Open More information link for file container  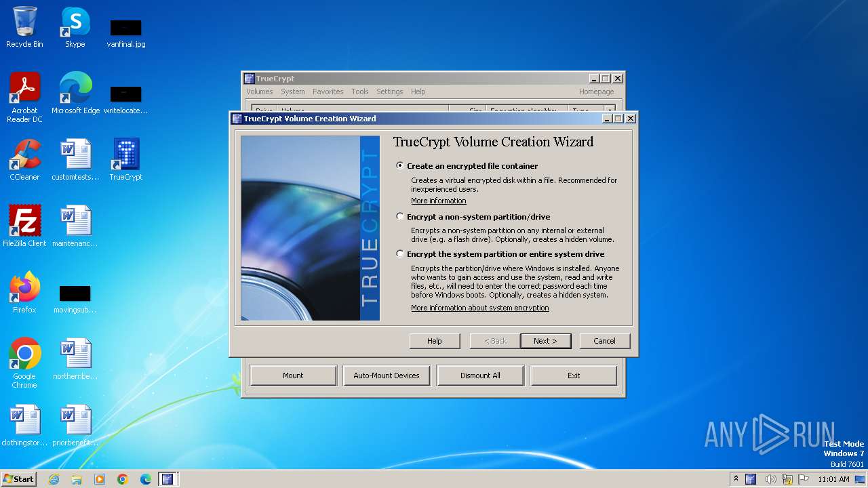(439, 201)
